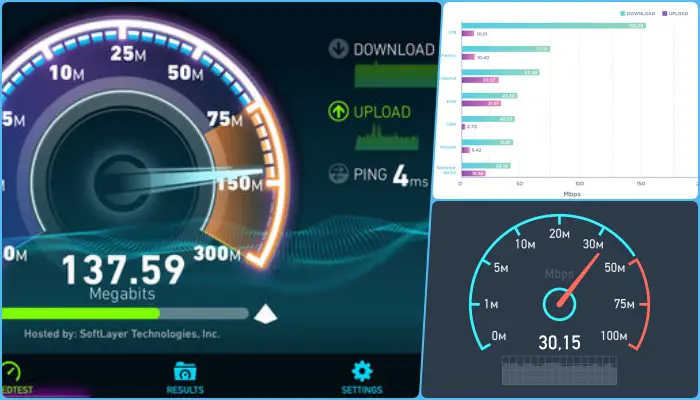This screenshot has width=700, height=400.
Task: Click the 137.59 Megabits speed readout
Action: (123, 278)
